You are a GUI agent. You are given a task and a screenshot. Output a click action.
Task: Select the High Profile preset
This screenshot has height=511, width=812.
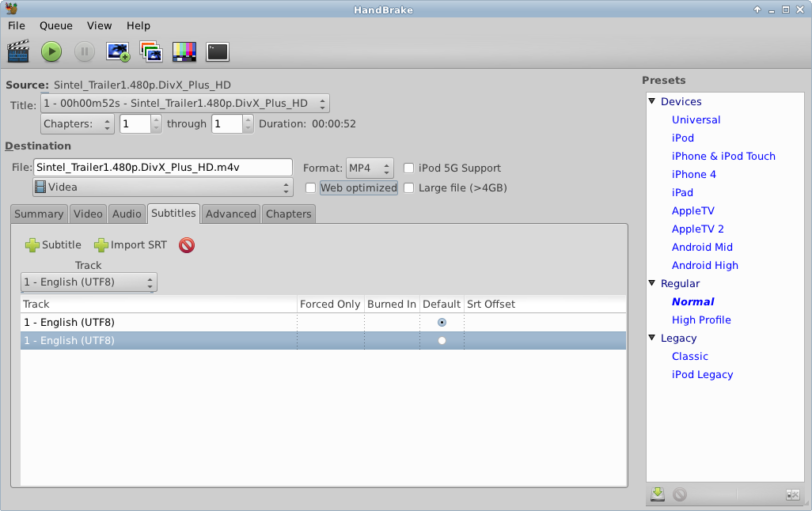[701, 320]
